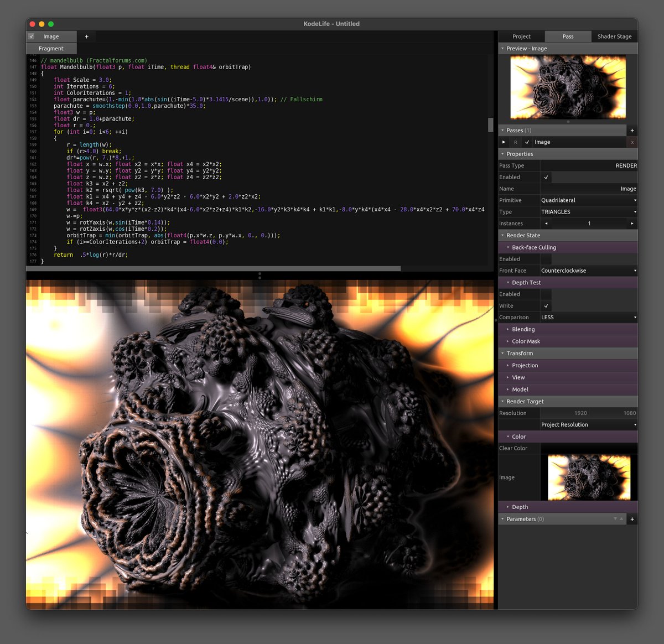Collapse the Preview - Image section

502,49
